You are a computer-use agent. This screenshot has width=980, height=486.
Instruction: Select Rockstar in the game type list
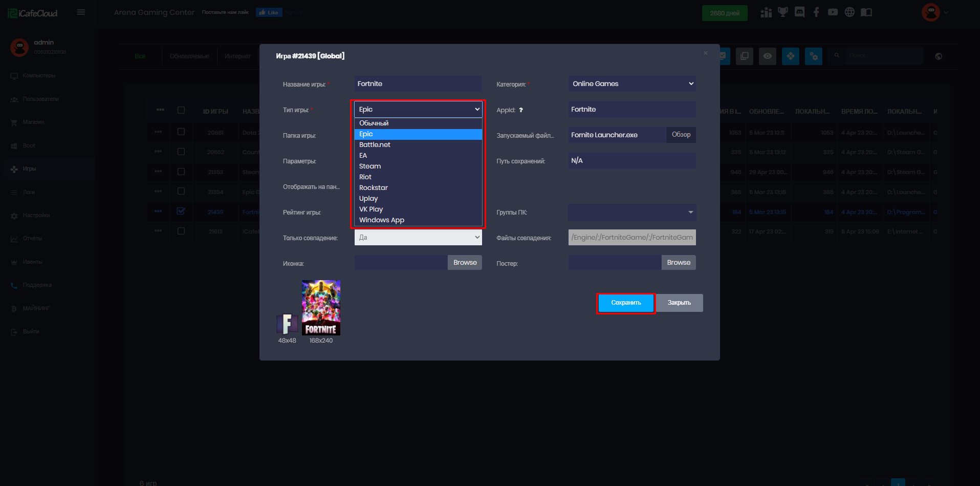418,188
